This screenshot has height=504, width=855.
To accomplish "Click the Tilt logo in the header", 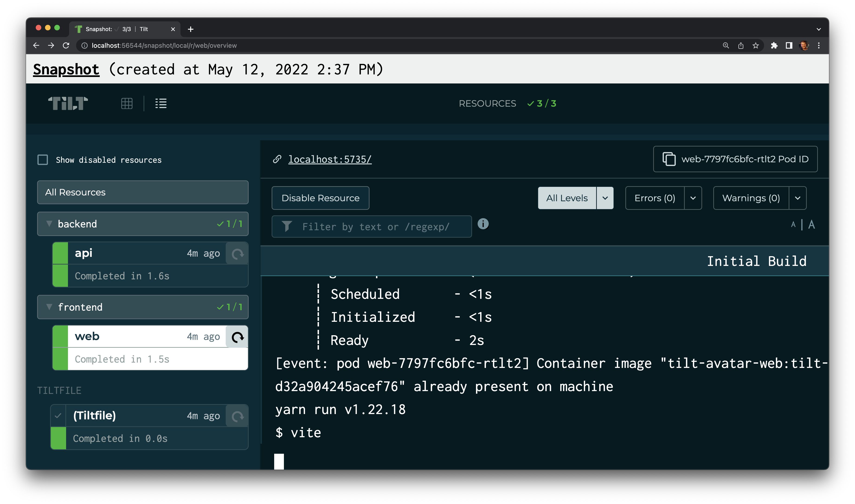I will tap(68, 104).
